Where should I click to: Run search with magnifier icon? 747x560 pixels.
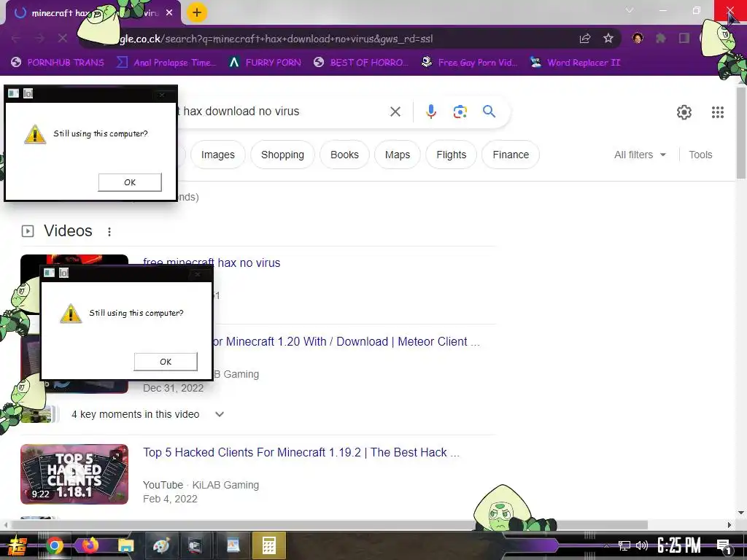tap(489, 112)
